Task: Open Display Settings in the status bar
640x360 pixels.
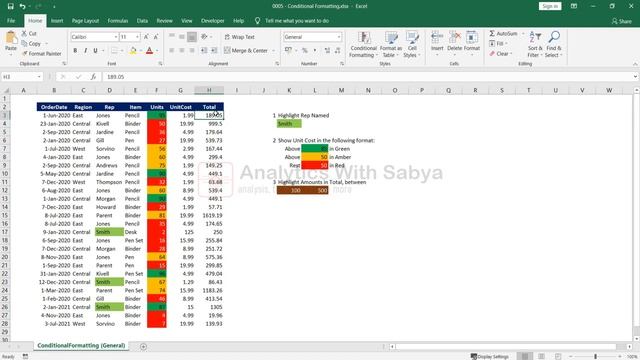Action: pyautogui.click(x=489, y=357)
